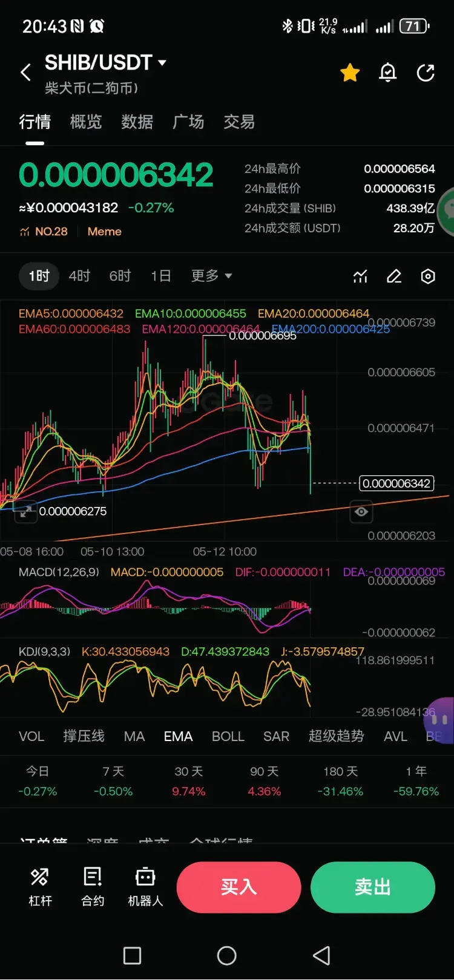Tap the 30天 9.74% change cell

click(x=189, y=781)
